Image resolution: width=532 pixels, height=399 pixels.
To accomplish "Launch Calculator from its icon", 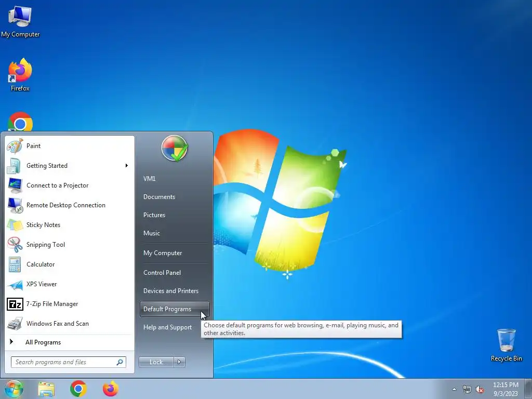I will coord(15,264).
